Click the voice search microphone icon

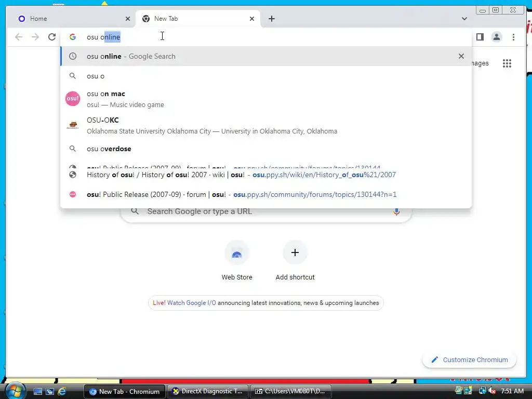(x=396, y=211)
